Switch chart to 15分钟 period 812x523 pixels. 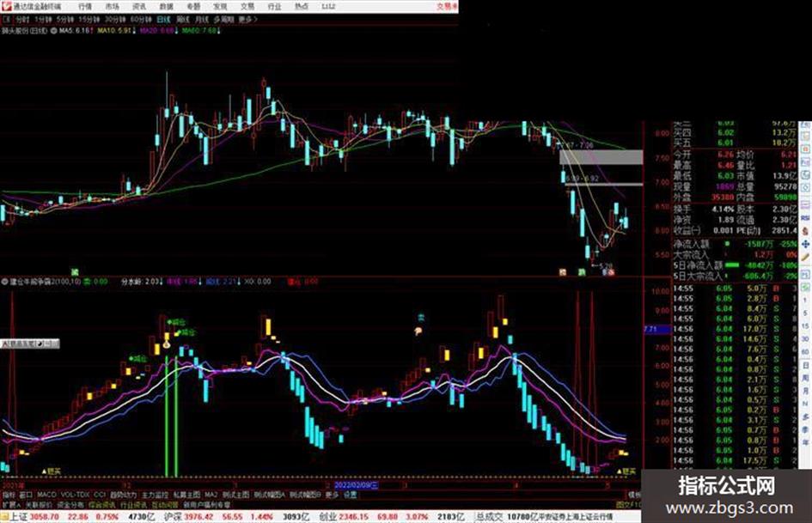[x=89, y=19]
